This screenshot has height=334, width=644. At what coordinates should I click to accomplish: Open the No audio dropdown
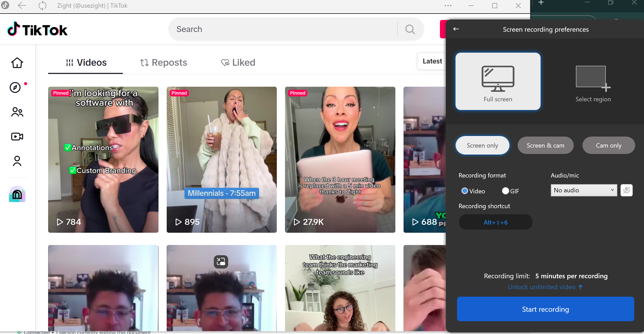(584, 190)
